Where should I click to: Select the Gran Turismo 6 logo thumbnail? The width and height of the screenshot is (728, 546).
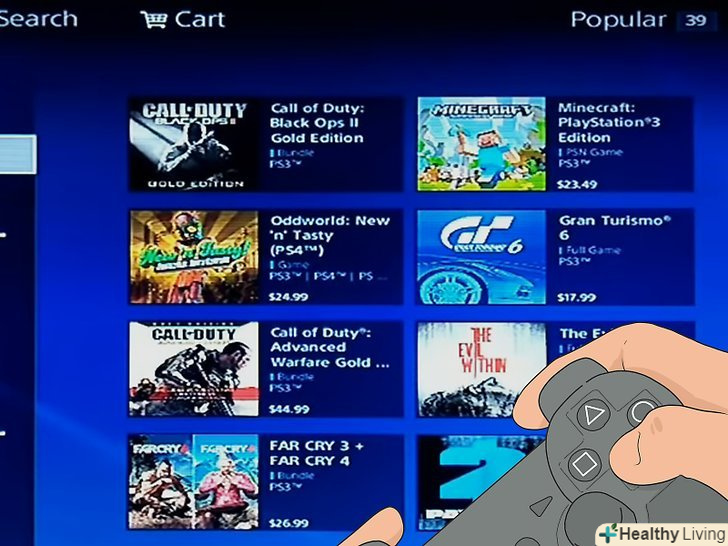pyautogui.click(x=481, y=257)
